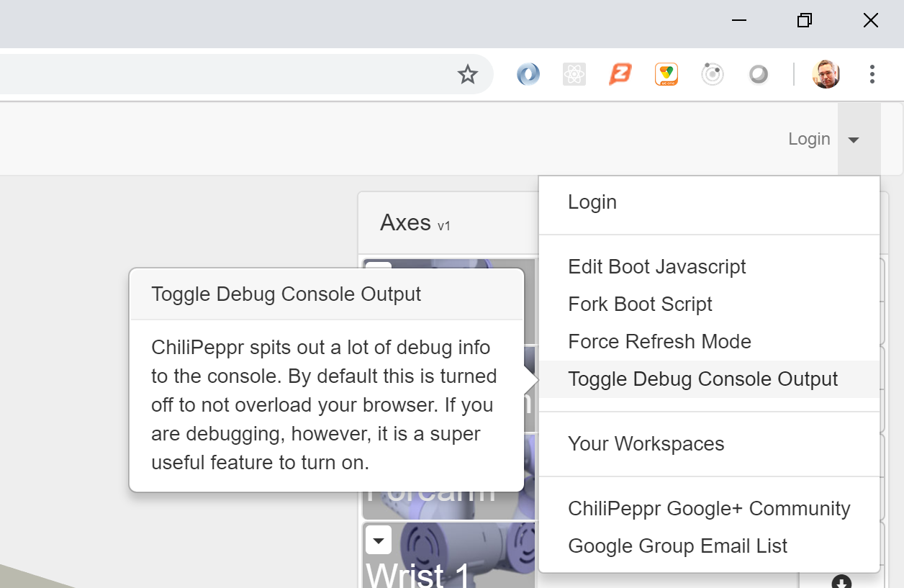Open the Chrome three-dot menu

tap(872, 74)
